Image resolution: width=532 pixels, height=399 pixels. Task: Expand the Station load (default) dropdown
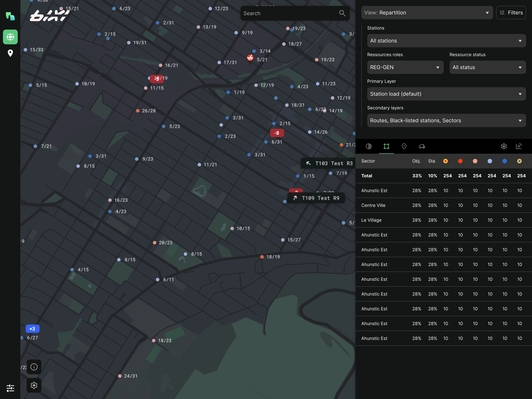tap(446, 94)
